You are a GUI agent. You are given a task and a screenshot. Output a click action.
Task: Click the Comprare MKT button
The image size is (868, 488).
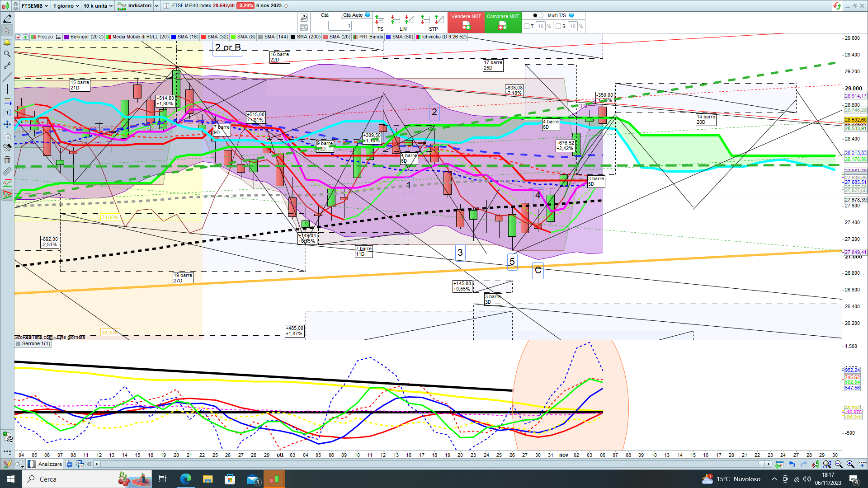click(503, 22)
